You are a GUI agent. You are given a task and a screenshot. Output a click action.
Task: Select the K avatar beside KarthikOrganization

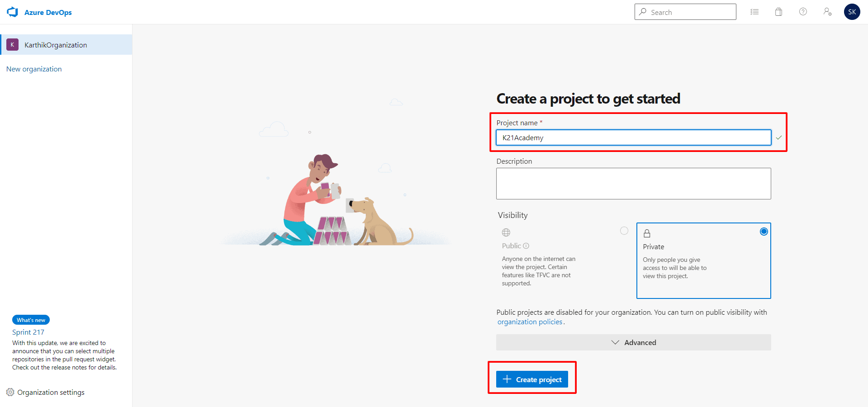point(12,44)
